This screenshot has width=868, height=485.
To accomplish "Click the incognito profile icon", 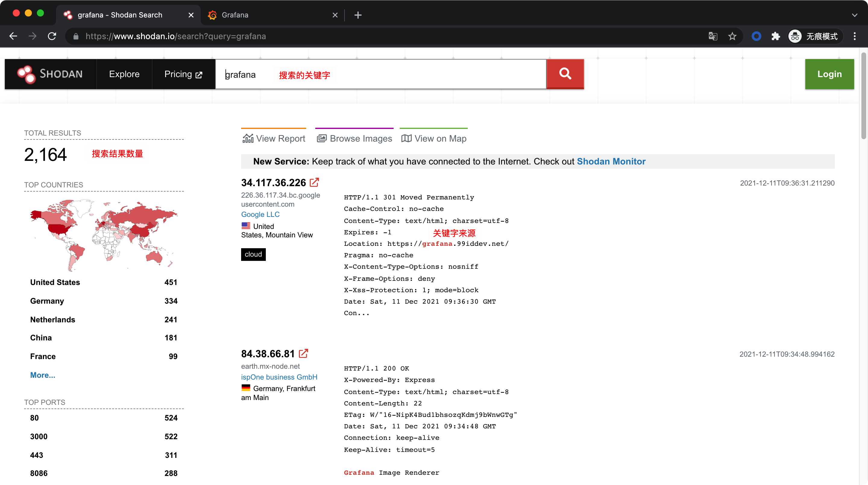I will coord(795,36).
